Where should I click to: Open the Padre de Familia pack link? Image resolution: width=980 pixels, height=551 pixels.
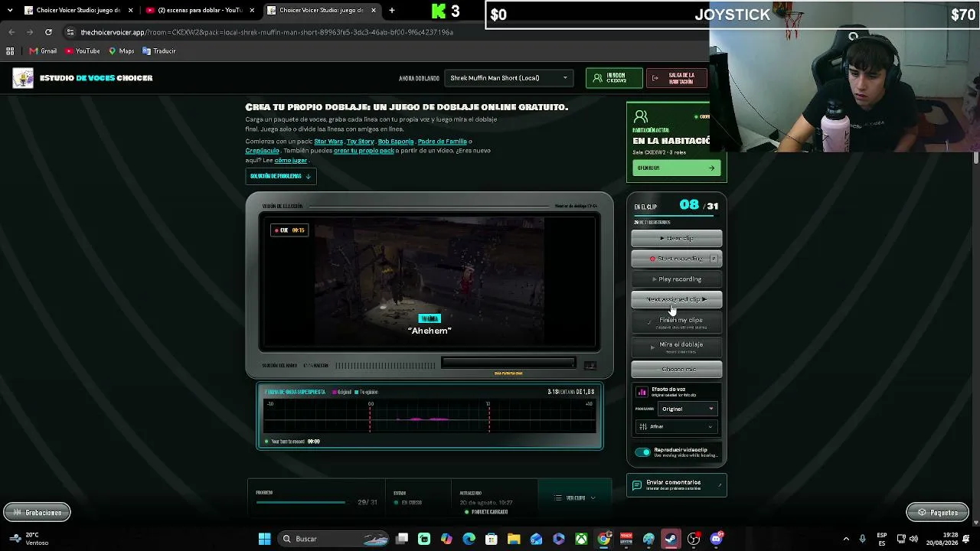point(443,142)
